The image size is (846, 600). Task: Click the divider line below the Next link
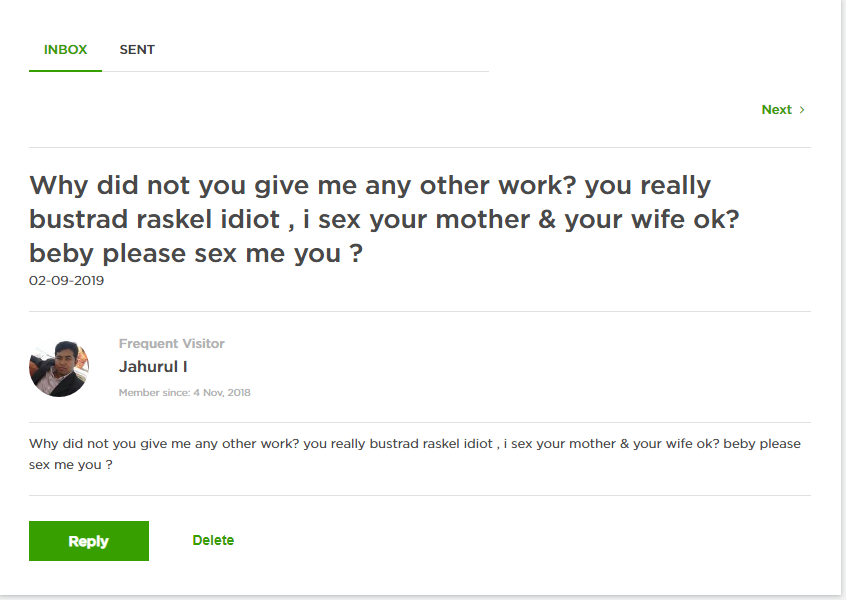click(x=420, y=148)
